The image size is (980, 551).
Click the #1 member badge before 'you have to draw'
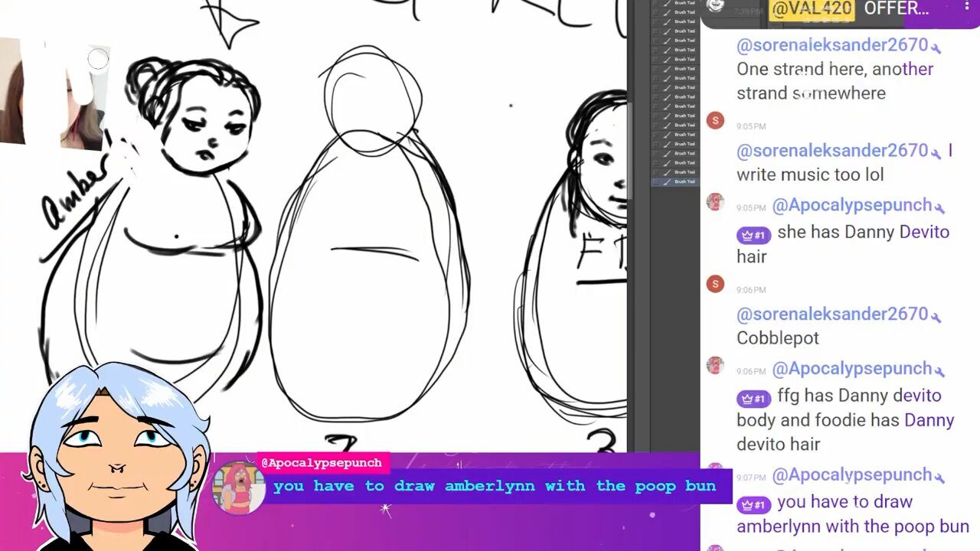(x=753, y=504)
